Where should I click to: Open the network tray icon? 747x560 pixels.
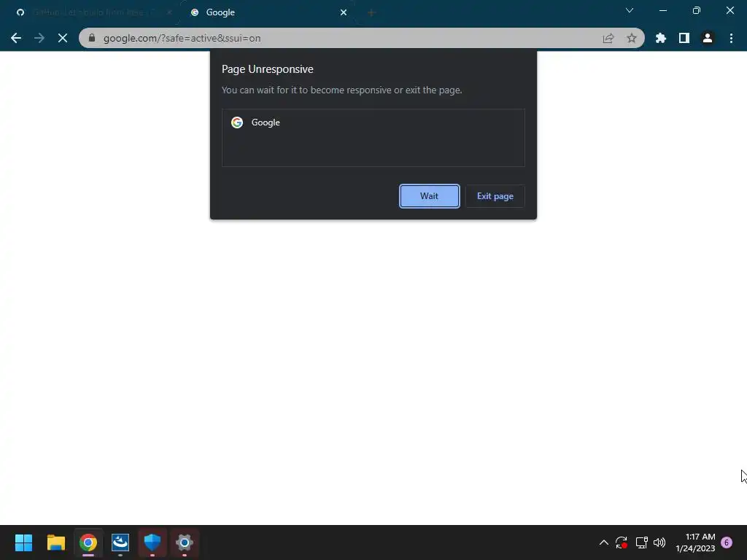point(642,542)
